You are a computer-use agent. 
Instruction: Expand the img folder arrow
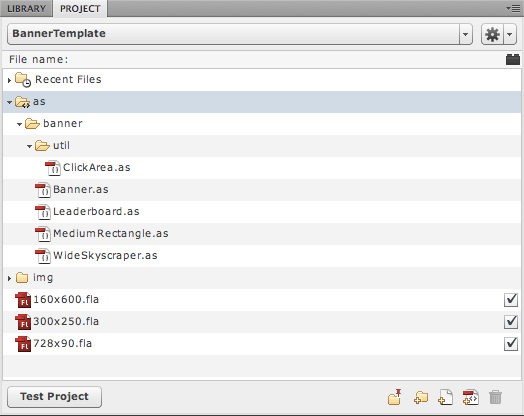click(9, 278)
